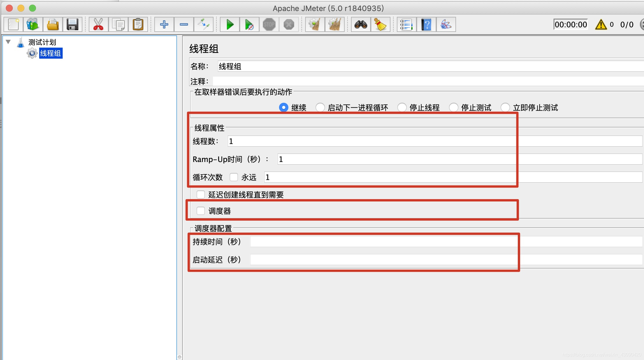Click the Copy icon

[x=118, y=24]
